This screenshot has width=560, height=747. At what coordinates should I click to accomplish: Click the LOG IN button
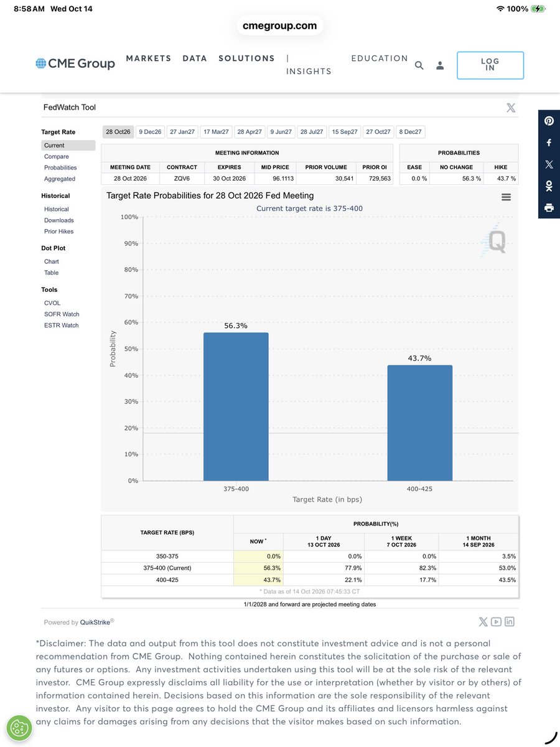click(x=490, y=65)
